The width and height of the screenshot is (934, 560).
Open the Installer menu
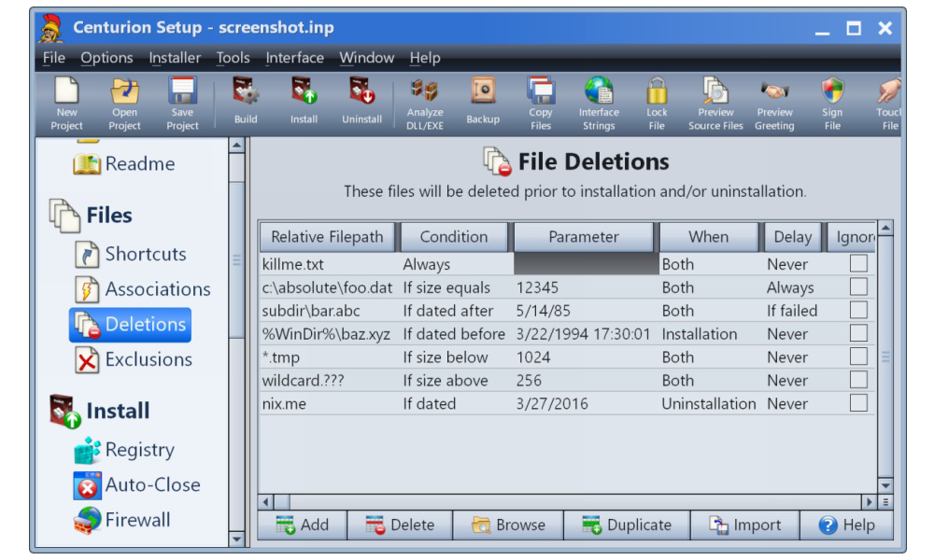(175, 58)
